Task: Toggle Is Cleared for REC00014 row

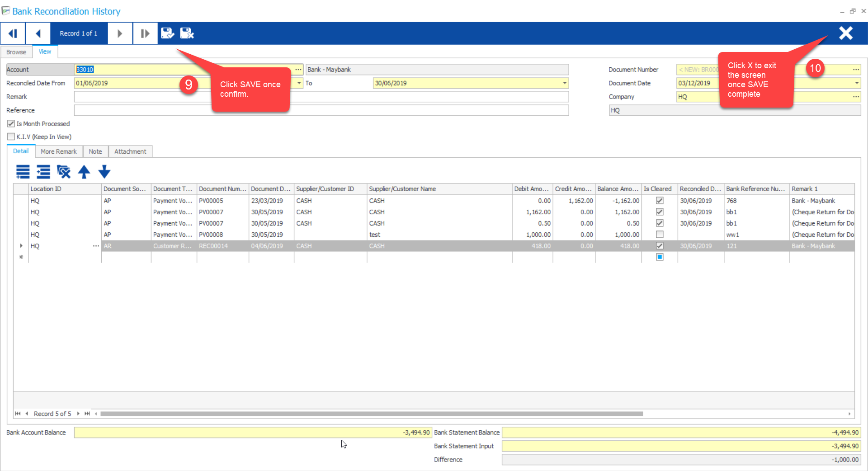Action: point(660,246)
